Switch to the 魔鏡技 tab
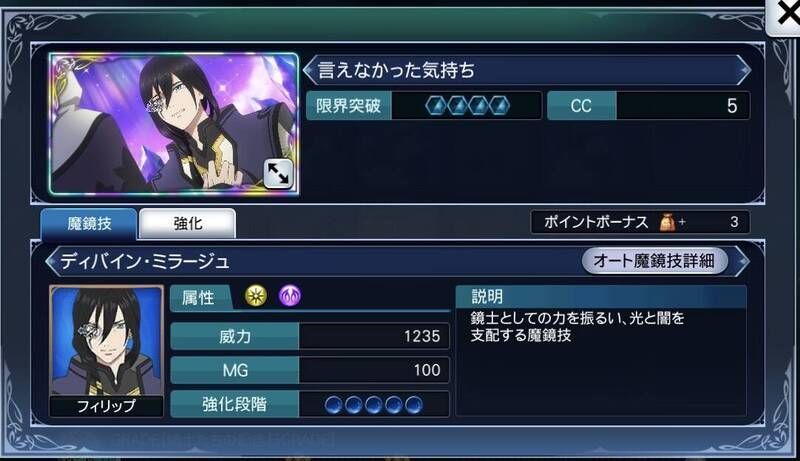Viewport: 800px width, 461px height. click(x=89, y=223)
